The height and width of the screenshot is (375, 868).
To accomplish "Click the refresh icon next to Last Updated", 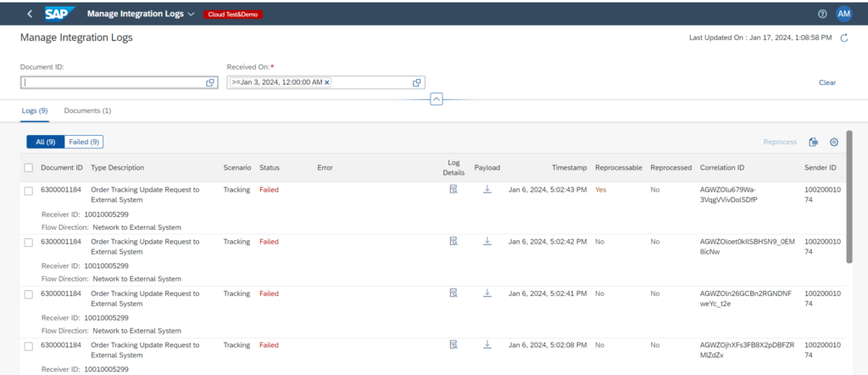I will (x=843, y=38).
